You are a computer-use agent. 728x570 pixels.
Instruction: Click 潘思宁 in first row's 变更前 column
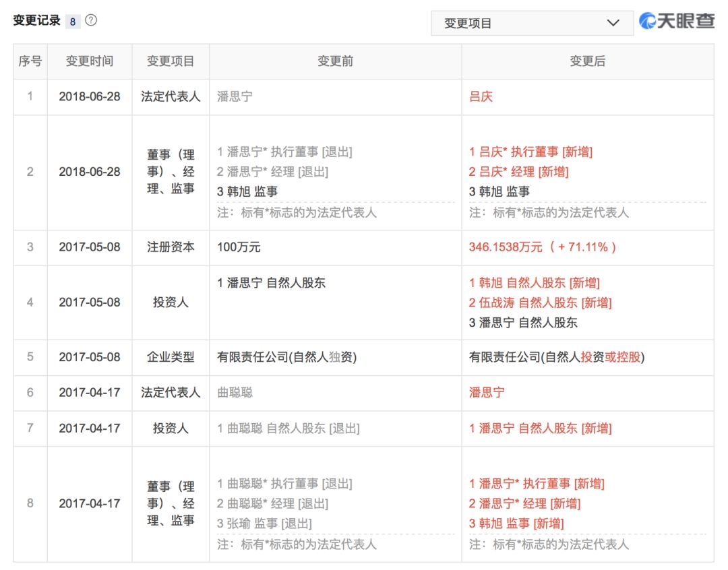pos(235,96)
